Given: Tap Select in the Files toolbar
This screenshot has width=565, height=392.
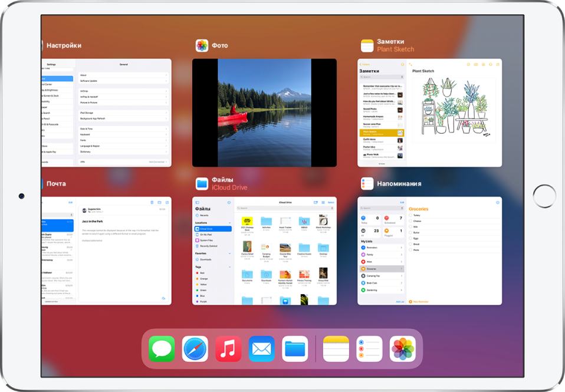Looking at the screenshot, I should [x=331, y=202].
